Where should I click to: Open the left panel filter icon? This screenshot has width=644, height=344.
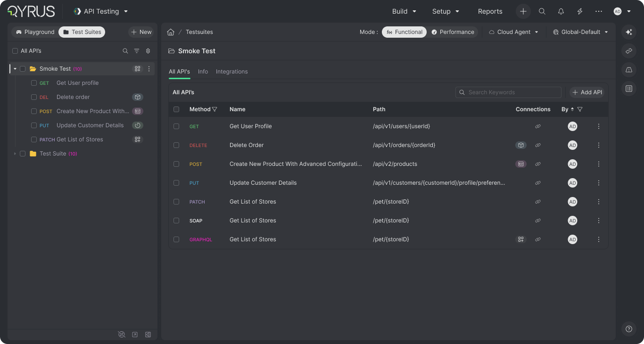[137, 51]
